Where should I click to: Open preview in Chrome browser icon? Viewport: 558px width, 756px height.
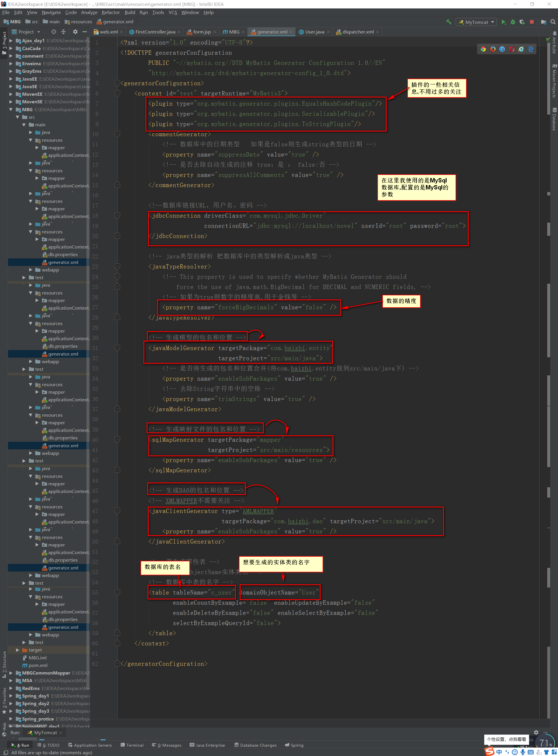[x=483, y=49]
